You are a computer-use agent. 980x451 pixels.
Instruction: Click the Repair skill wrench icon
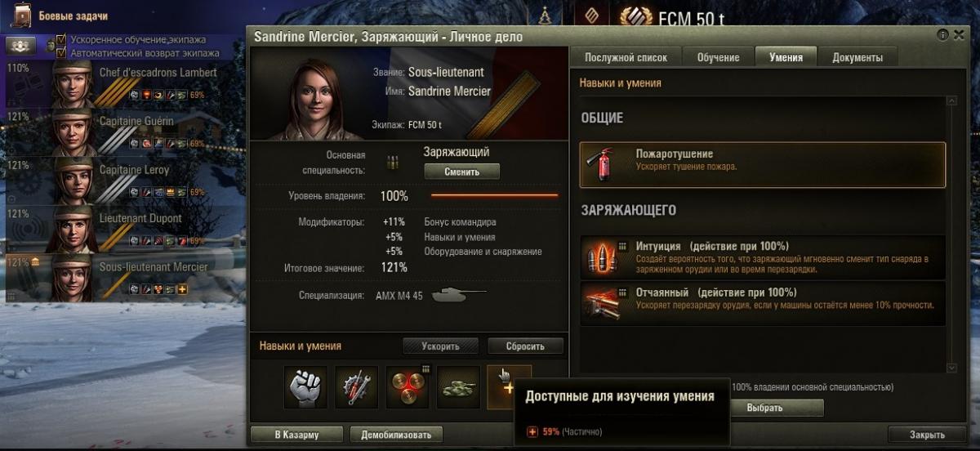[x=357, y=387]
